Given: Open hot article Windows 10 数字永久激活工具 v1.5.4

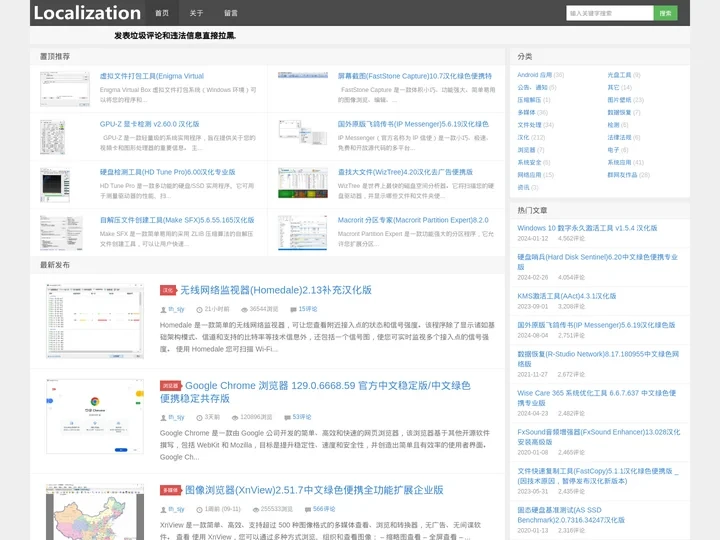Looking at the screenshot, I should (x=587, y=228).
